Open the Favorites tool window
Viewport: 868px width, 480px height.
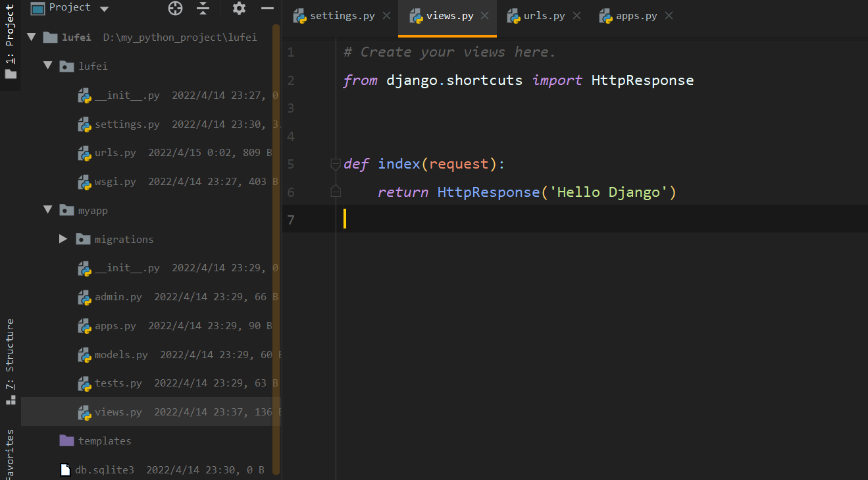(10, 454)
